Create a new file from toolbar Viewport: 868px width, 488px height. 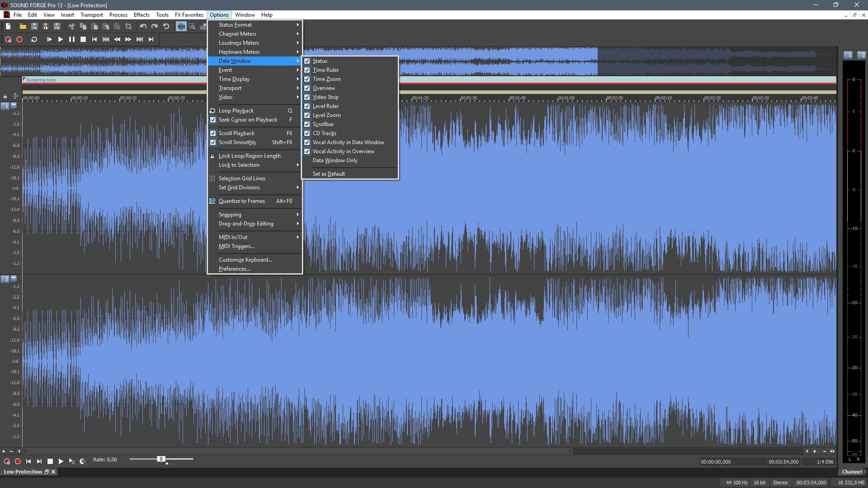8,27
